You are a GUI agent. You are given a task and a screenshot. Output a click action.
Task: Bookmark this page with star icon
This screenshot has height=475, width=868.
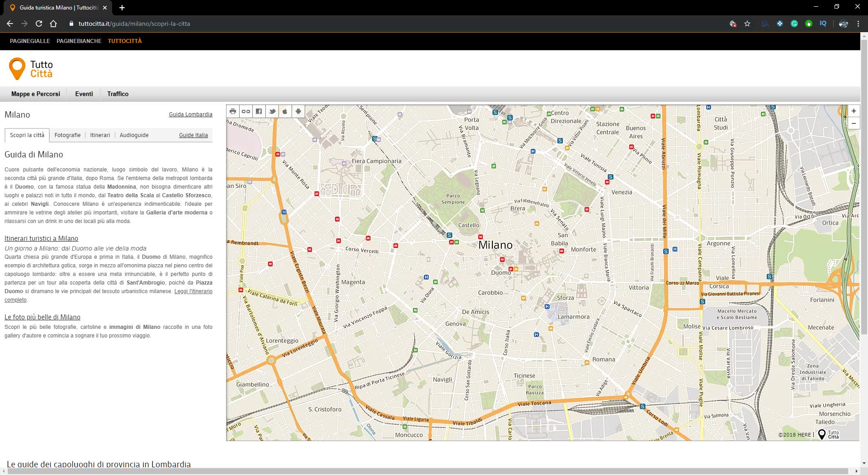pos(747,24)
